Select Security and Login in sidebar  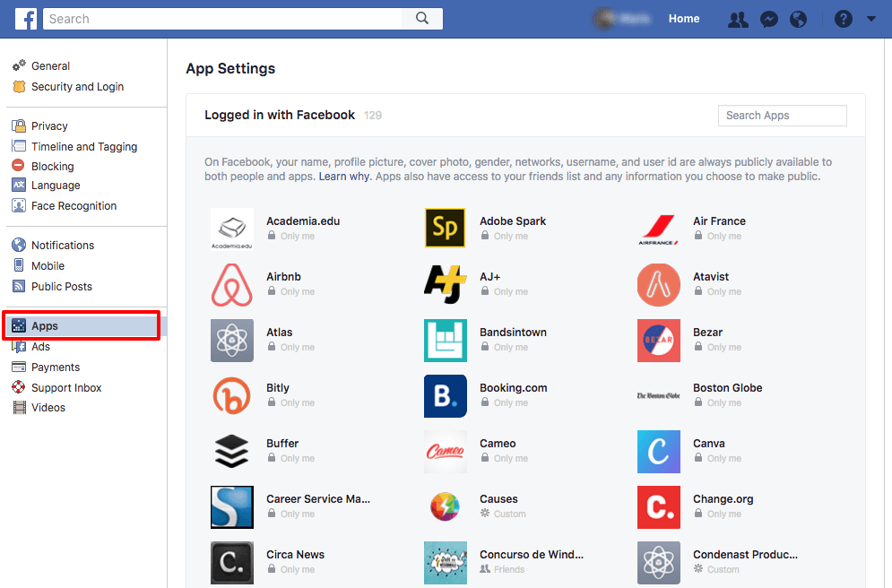coord(77,87)
